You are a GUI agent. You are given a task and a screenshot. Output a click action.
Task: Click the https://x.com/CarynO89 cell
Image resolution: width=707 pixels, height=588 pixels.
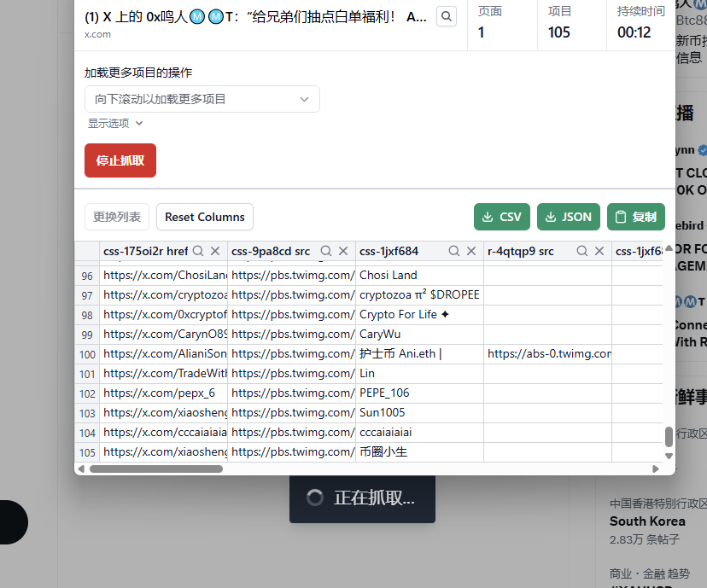(x=164, y=335)
